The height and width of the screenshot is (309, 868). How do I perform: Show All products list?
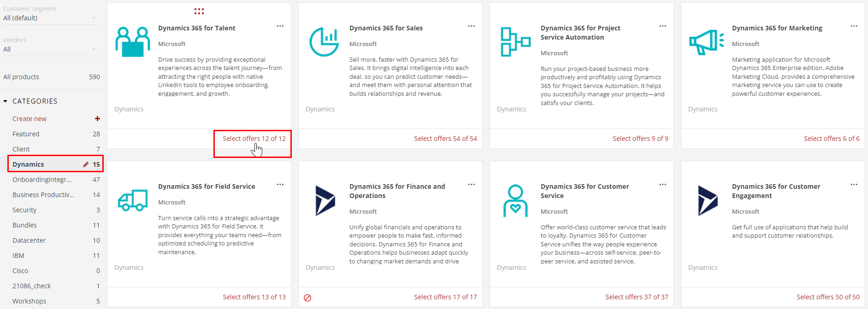21,77
